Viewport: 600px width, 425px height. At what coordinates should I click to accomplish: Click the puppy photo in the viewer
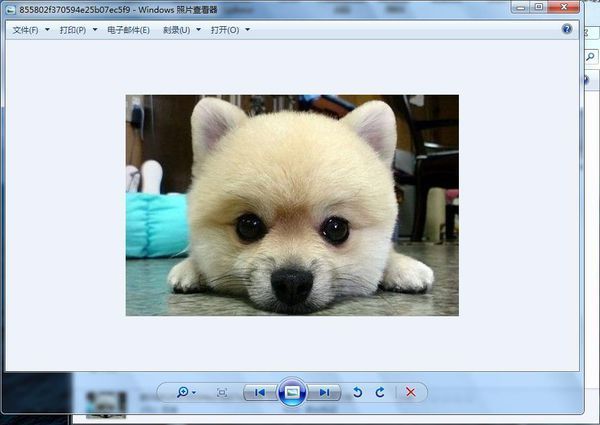click(291, 205)
